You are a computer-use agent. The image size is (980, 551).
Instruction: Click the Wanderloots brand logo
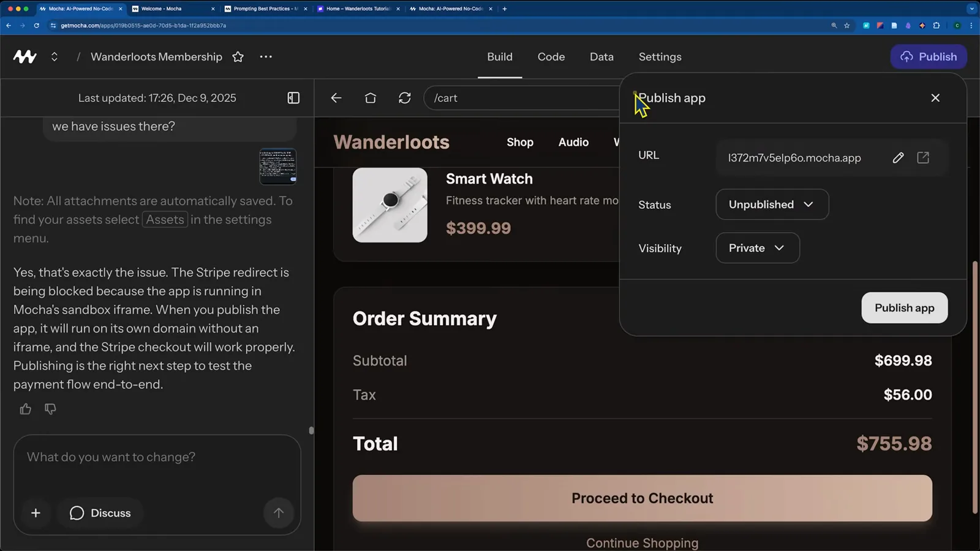(391, 142)
